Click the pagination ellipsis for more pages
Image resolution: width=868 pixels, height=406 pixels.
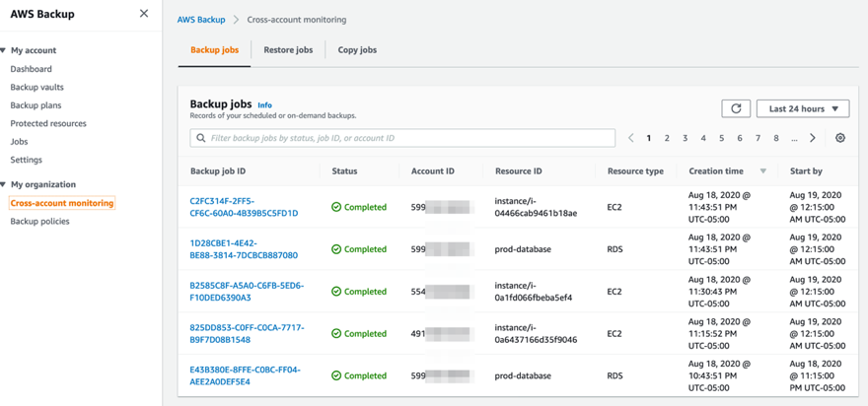[794, 138]
